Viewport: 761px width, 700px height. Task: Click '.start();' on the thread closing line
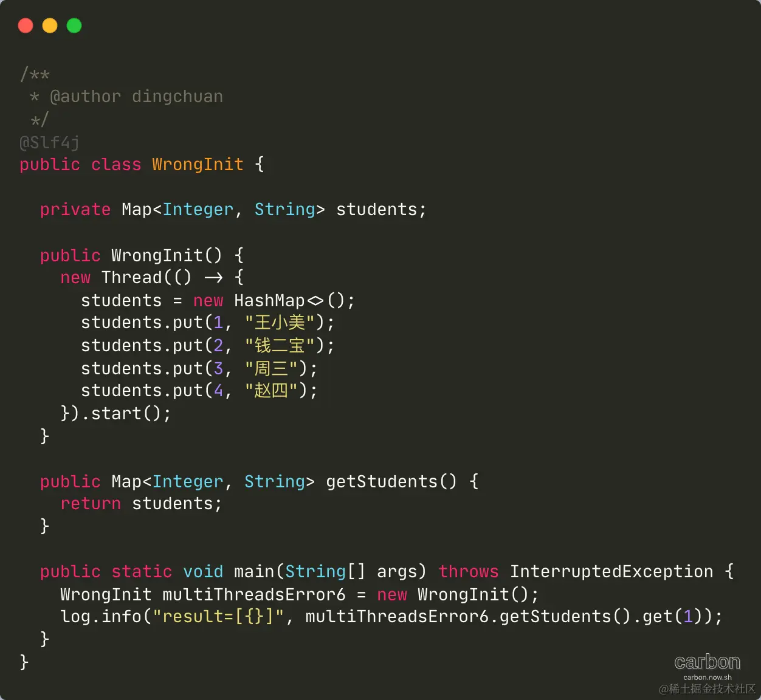tap(126, 414)
